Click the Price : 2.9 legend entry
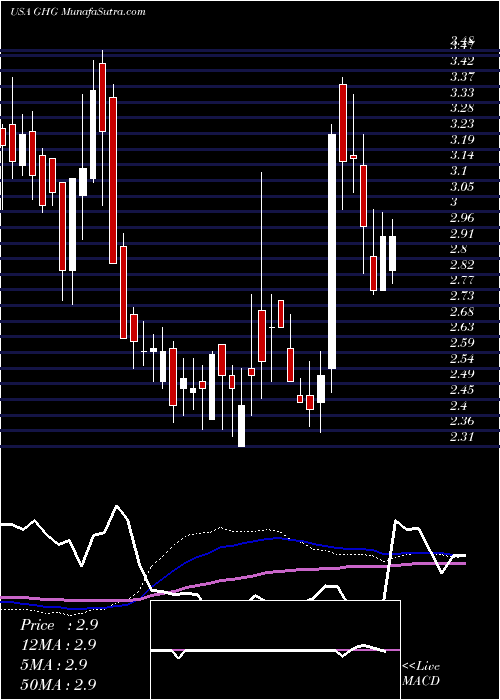The width and height of the screenshot is (500, 700). (x=59, y=625)
